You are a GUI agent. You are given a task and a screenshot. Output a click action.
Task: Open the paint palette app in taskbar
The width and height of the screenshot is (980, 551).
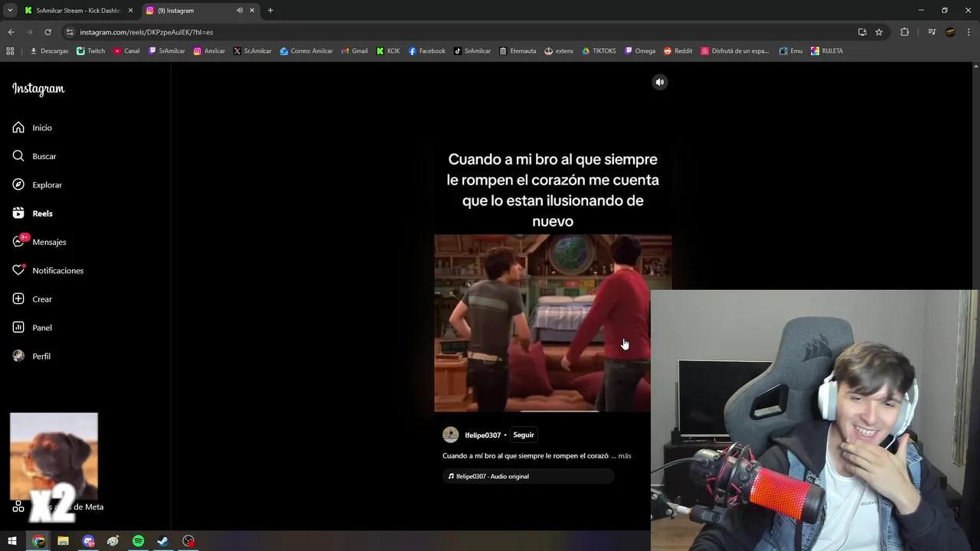tap(113, 541)
